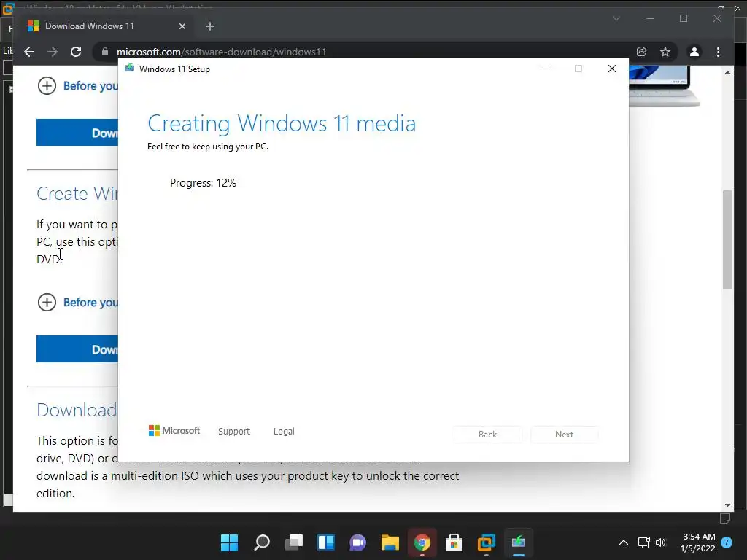Screen dimensions: 747x560
Task: Switch to Windows Setup taskbar icon
Action: click(x=519, y=542)
